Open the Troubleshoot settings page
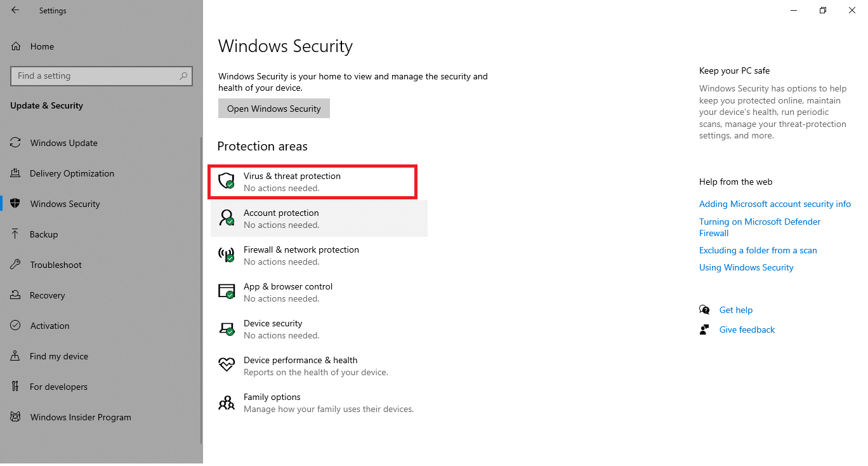This screenshot has width=868, height=466. pyautogui.click(x=56, y=265)
